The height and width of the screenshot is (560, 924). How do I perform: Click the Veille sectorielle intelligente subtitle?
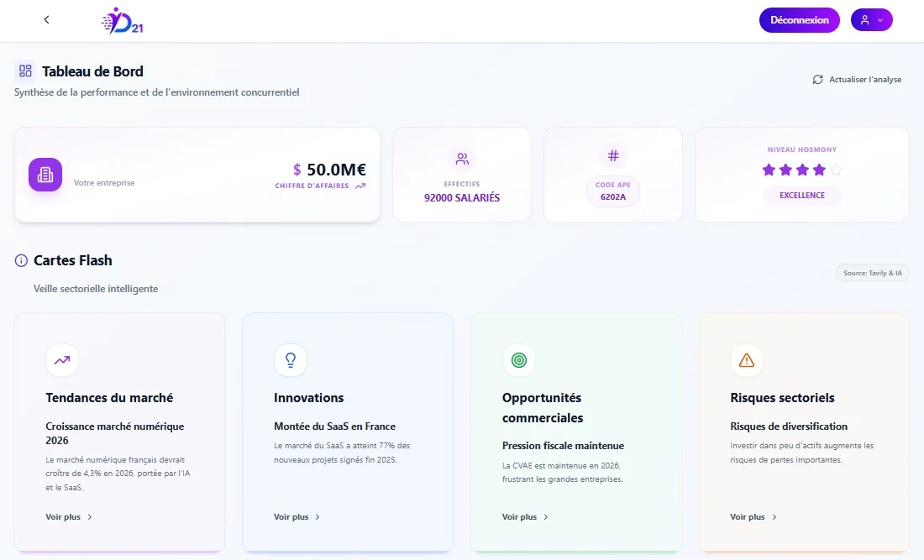point(96,289)
